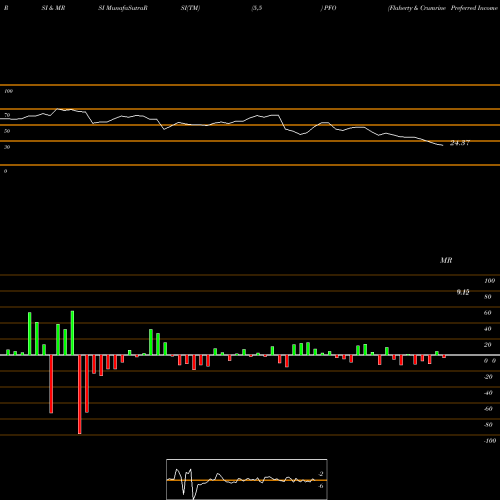This screenshot has height=500, width=500.
Task: Click the MR value label 9.12
Action: pyautogui.click(x=463, y=292)
